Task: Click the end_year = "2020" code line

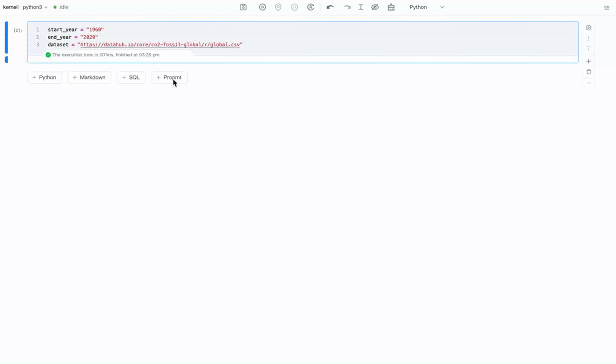Action: pos(73,37)
